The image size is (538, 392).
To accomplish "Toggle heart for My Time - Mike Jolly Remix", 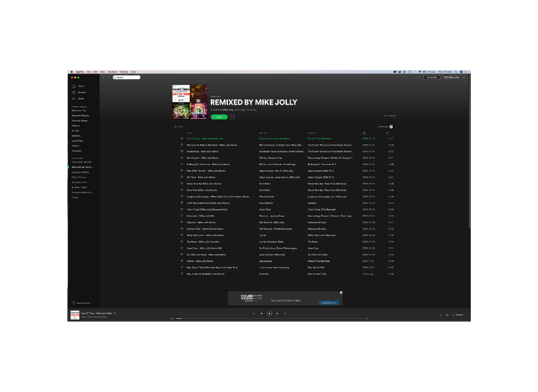I will point(182,177).
